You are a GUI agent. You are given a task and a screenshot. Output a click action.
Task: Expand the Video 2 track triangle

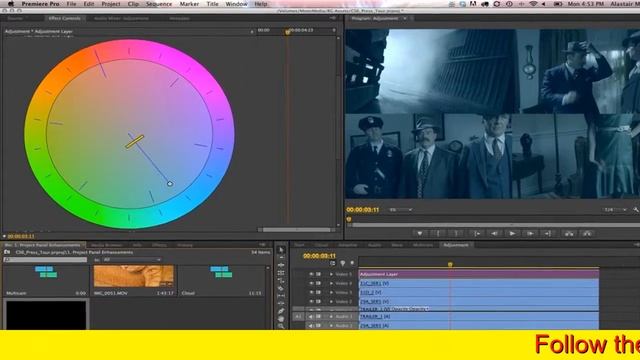click(331, 301)
